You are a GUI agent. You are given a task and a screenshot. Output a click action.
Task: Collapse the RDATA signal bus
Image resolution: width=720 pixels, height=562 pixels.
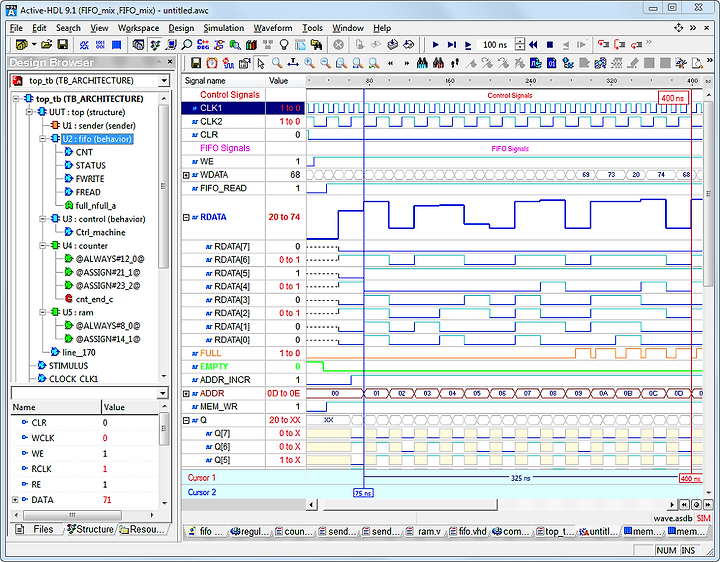(x=186, y=217)
